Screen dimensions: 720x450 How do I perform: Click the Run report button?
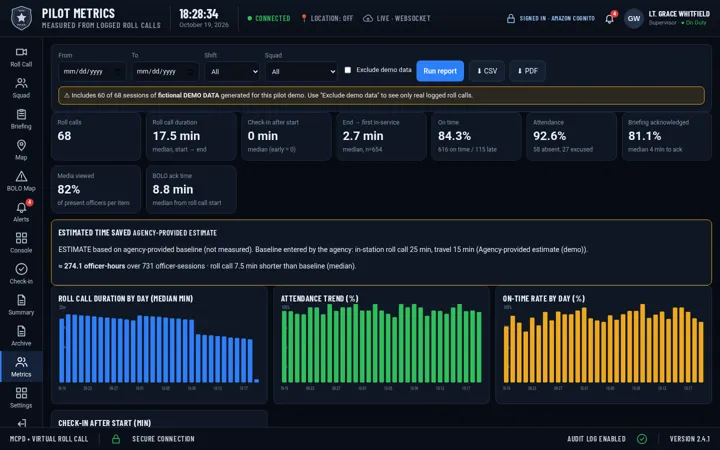click(x=440, y=71)
